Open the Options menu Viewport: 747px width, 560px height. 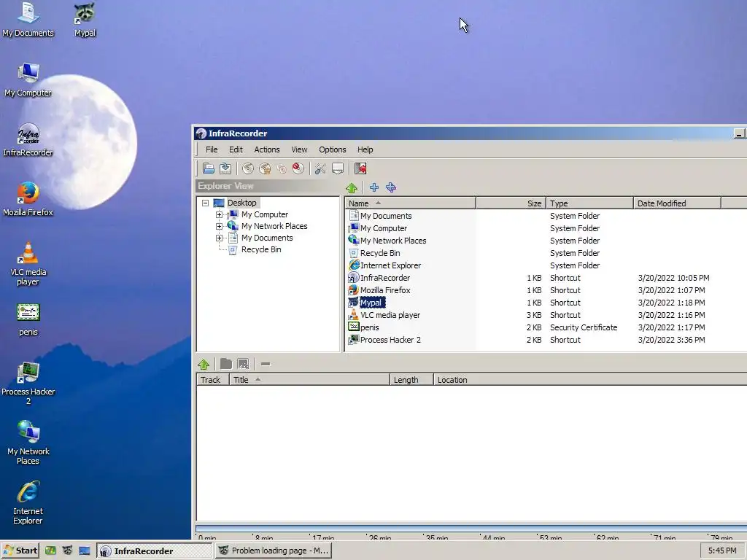tap(333, 149)
